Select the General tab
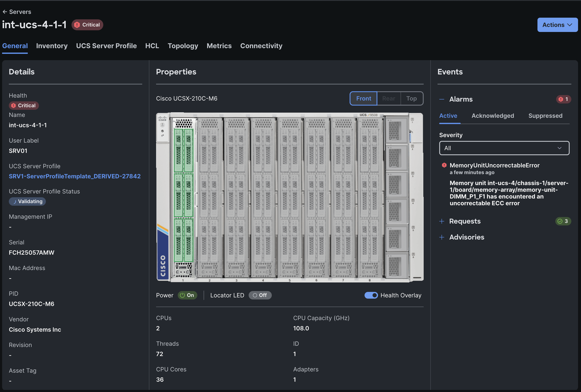The height and width of the screenshot is (392, 581). (15, 46)
